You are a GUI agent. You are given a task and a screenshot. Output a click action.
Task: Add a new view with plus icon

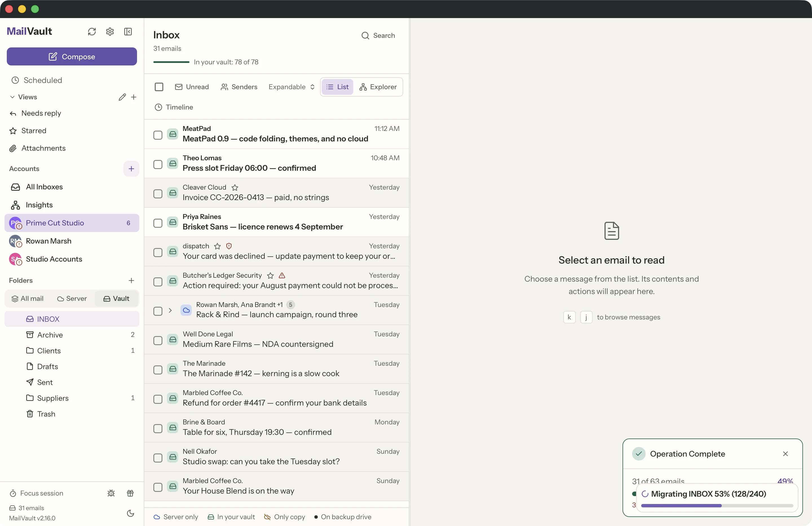[134, 97]
